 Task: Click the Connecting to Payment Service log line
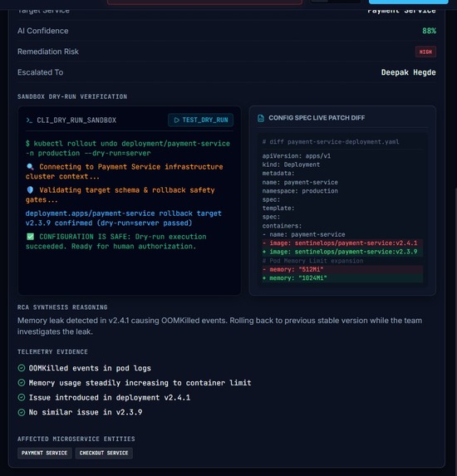124,171
